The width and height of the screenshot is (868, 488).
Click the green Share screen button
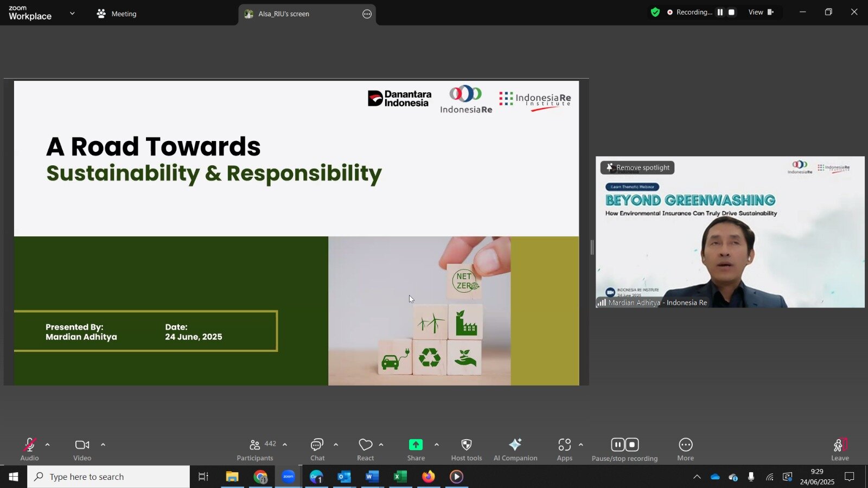(416, 445)
